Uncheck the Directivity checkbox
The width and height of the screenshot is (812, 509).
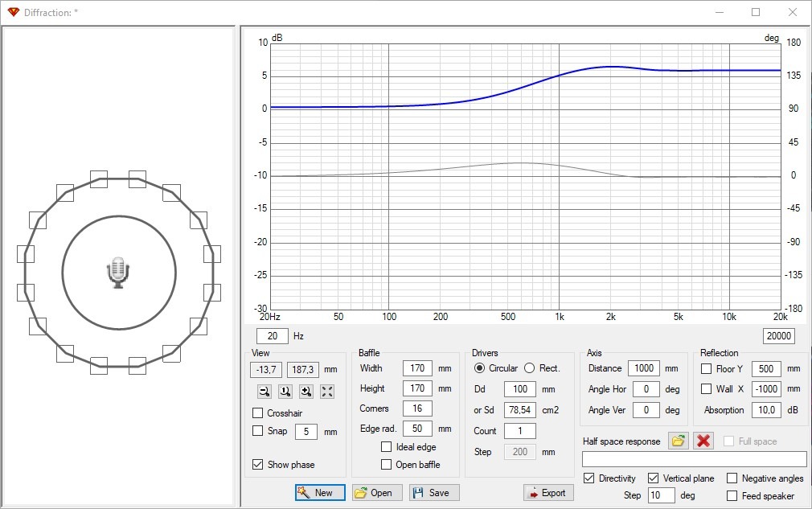coord(588,478)
